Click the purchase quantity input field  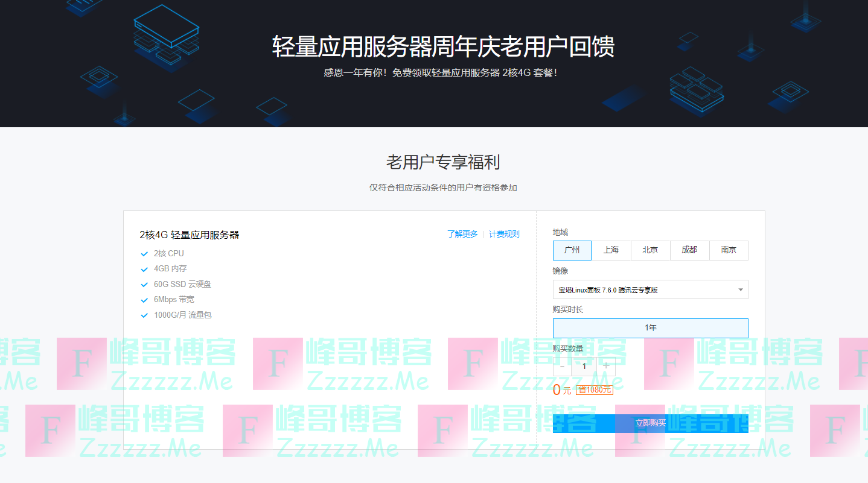(x=584, y=366)
